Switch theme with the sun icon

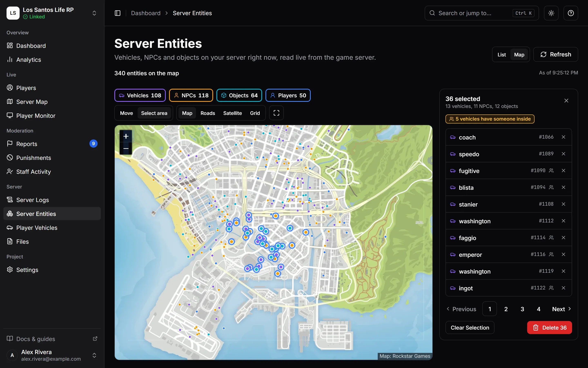tap(551, 13)
